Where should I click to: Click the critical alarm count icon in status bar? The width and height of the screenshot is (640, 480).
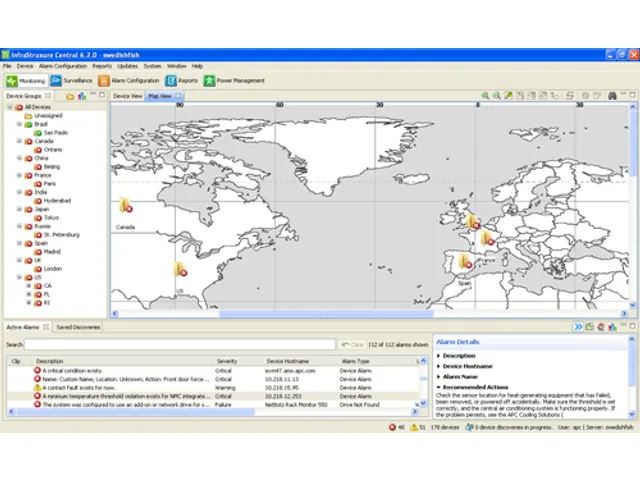(x=392, y=427)
